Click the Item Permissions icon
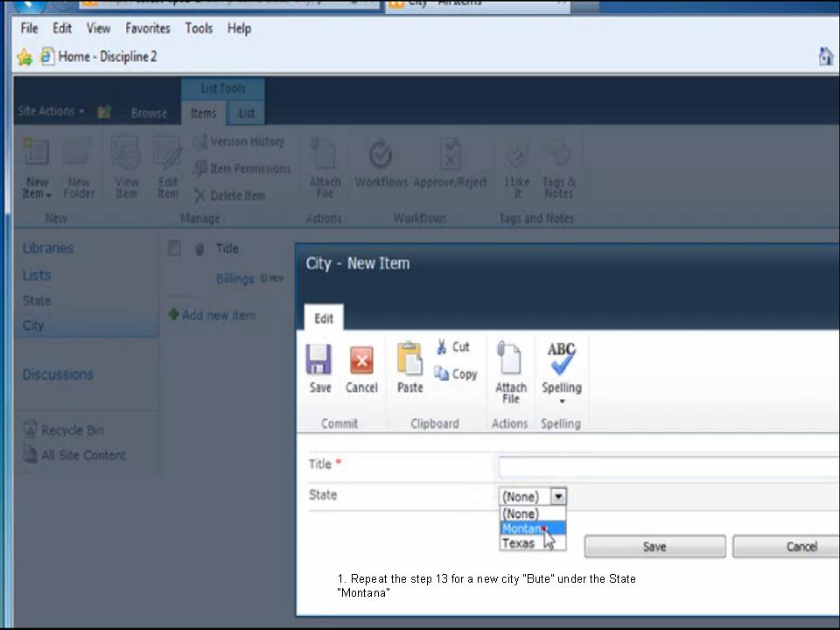 [248, 168]
